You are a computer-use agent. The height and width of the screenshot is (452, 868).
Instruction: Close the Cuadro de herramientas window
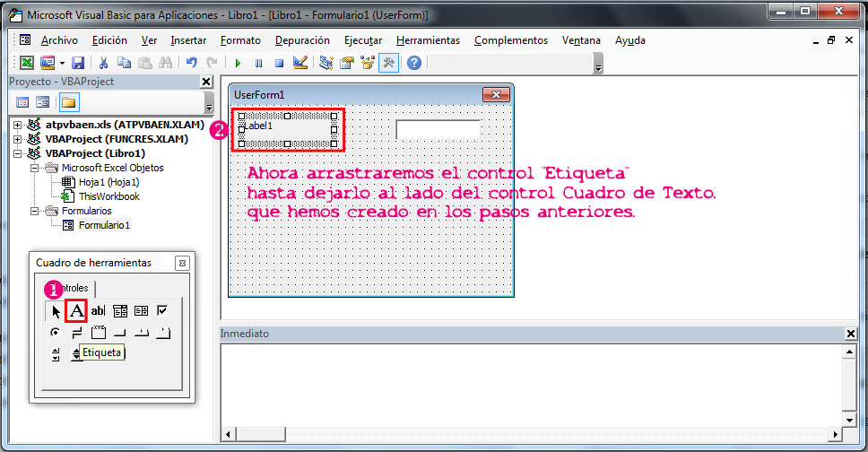click(182, 263)
